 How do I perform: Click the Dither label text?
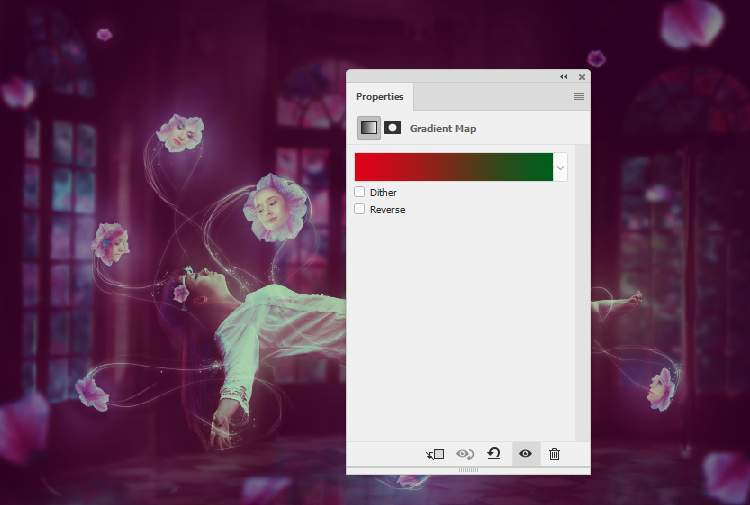click(383, 192)
